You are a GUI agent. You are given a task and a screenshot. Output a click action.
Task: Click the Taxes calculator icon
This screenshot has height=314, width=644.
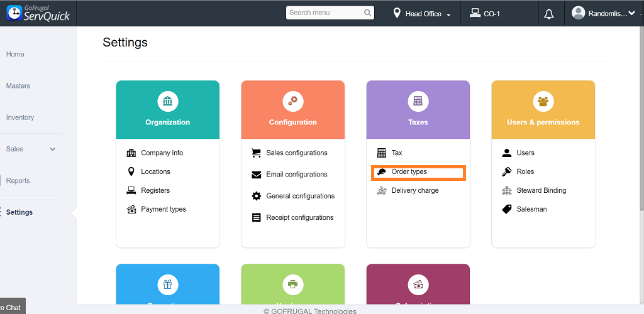[418, 100]
